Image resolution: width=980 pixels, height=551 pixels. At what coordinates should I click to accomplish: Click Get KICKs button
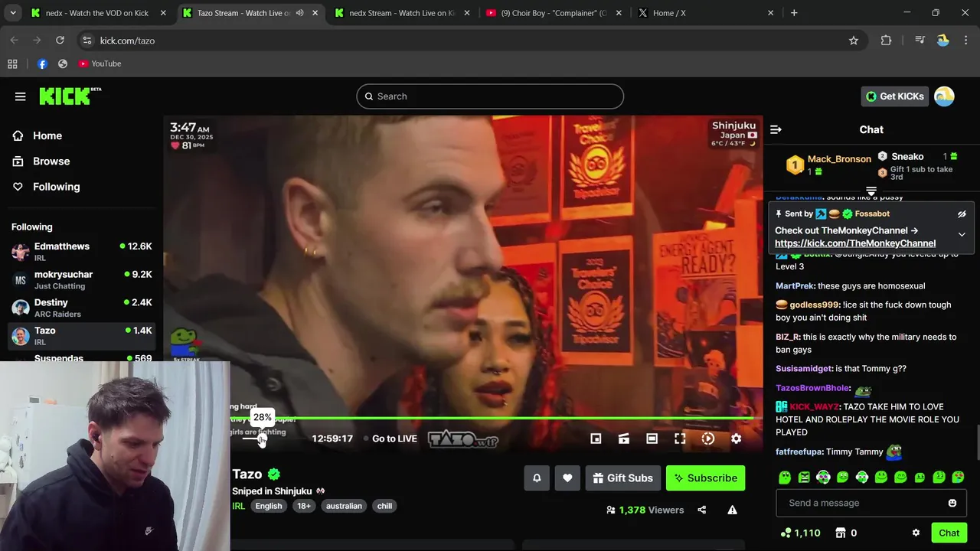(x=894, y=96)
